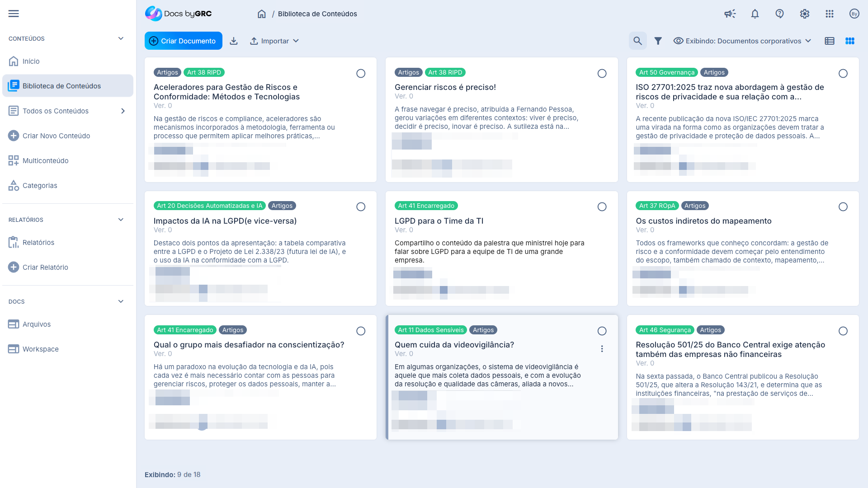Open the 'Quem cuida da videovigilância?' article title

(x=454, y=345)
